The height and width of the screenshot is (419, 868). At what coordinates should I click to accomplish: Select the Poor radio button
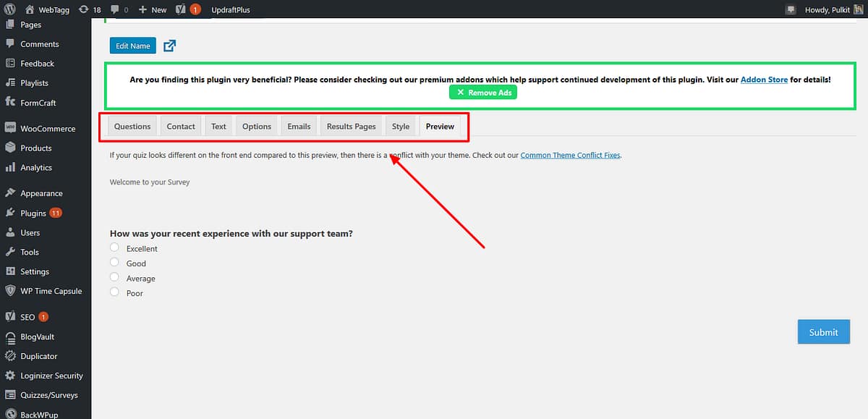pyautogui.click(x=114, y=292)
